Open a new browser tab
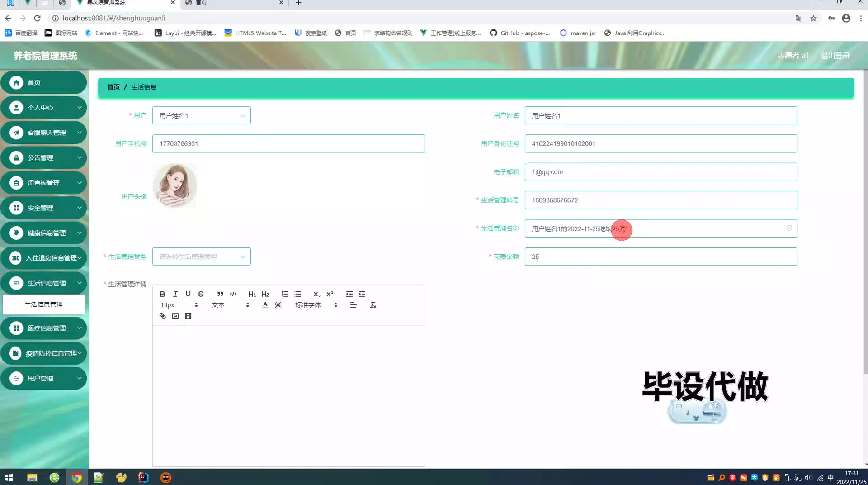Image resolution: width=868 pixels, height=485 pixels. pyautogui.click(x=298, y=3)
